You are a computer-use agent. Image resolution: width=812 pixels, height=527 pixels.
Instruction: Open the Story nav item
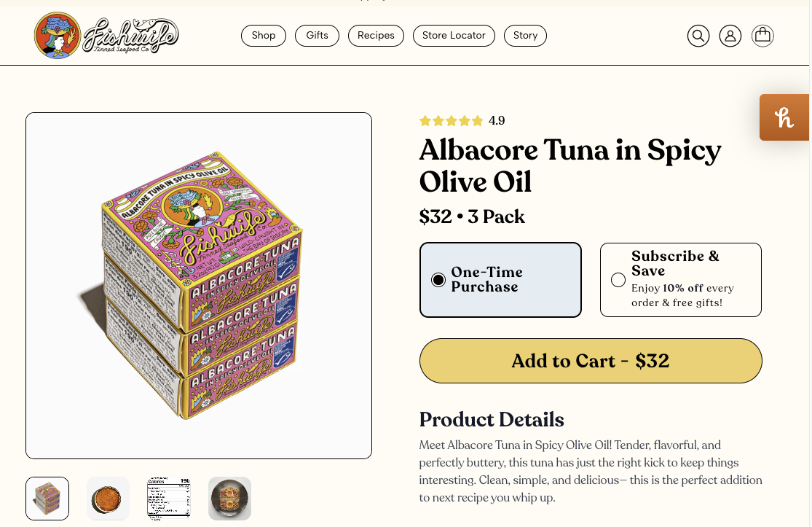pos(525,35)
